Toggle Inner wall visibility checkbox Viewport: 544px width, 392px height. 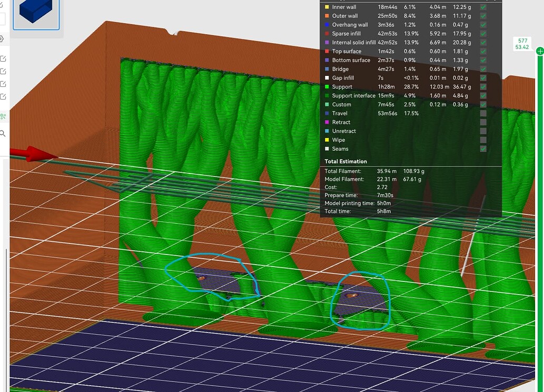click(483, 7)
